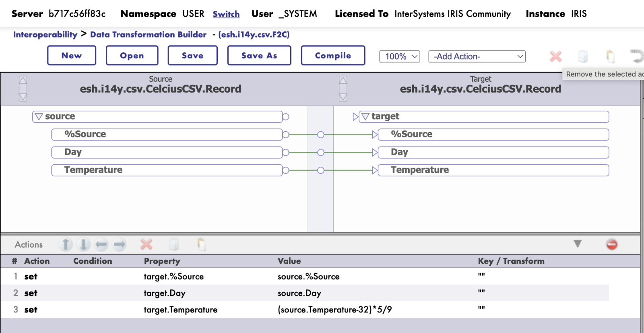Click the up arrow in the Source header

point(23,80)
